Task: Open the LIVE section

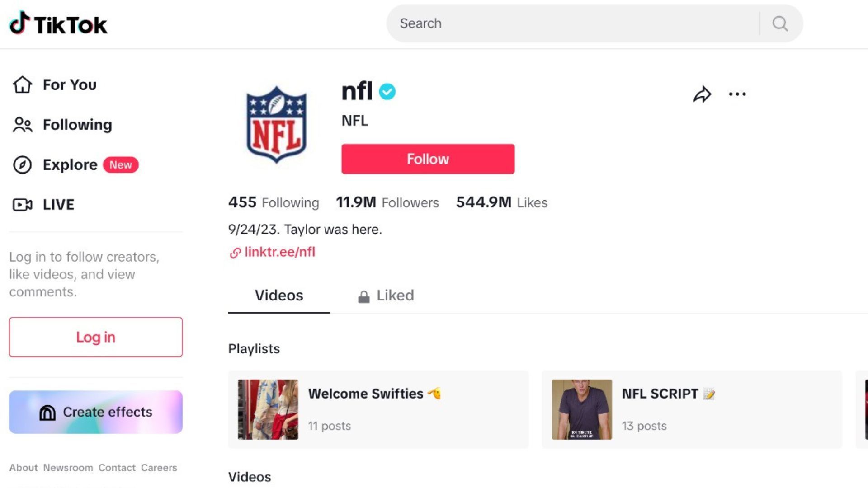Action: [x=43, y=205]
